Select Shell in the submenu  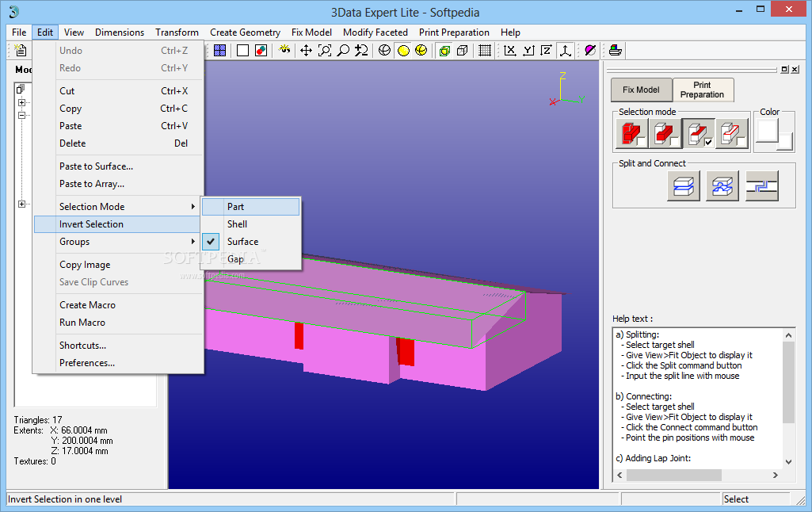pos(250,224)
